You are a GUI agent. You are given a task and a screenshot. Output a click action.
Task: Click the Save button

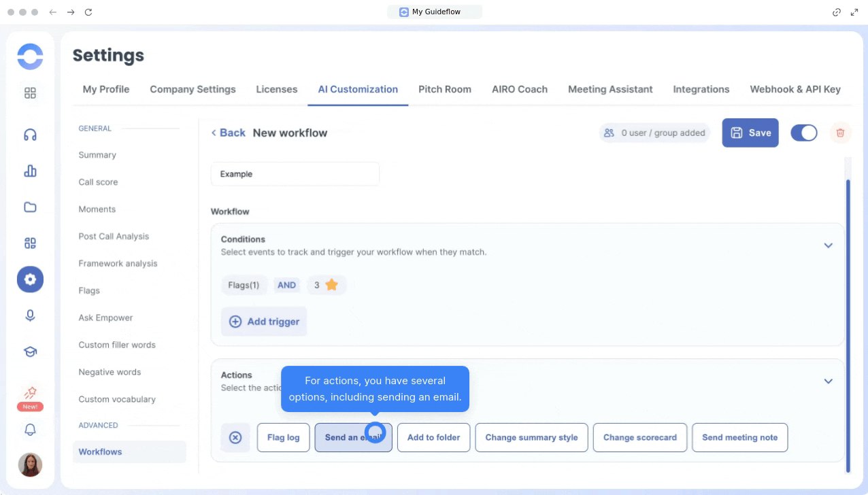pos(750,133)
